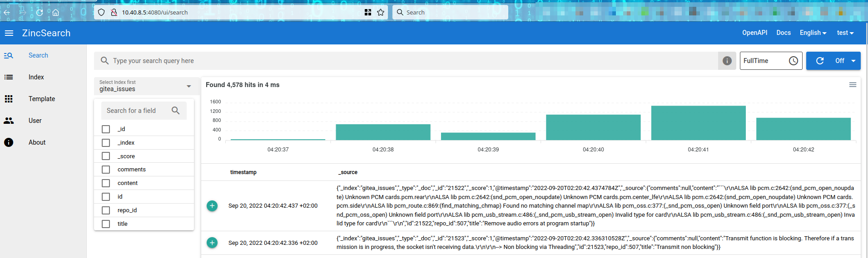
Task: Go to the User page
Action: [35, 121]
